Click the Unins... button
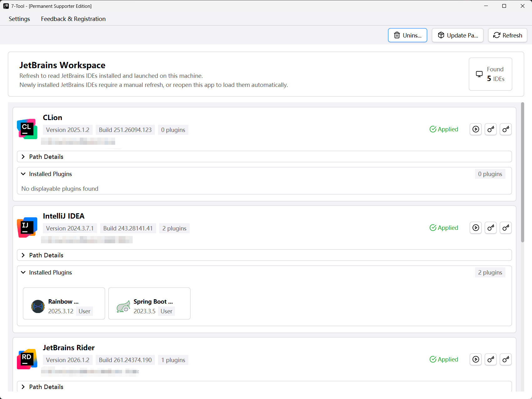 point(407,35)
